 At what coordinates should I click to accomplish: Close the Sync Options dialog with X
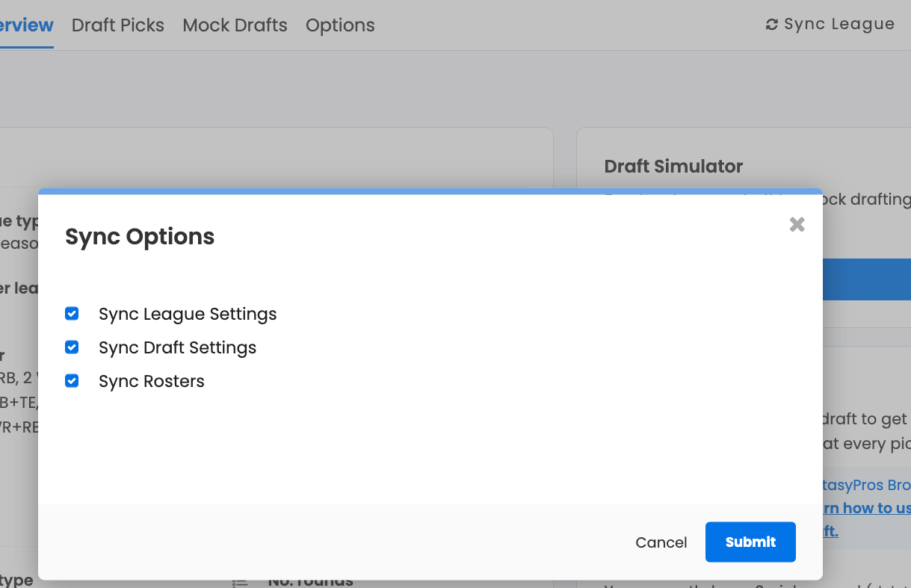point(797,224)
